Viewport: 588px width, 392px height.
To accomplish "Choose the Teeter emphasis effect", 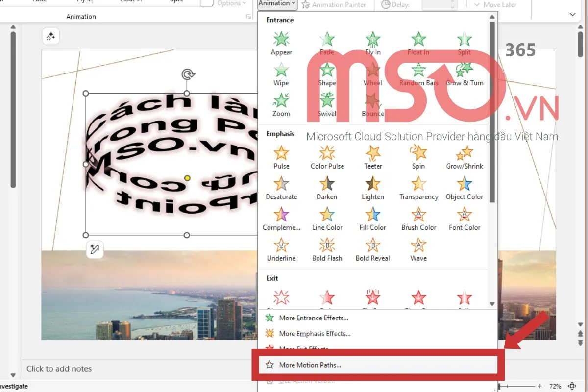I will pos(373,157).
